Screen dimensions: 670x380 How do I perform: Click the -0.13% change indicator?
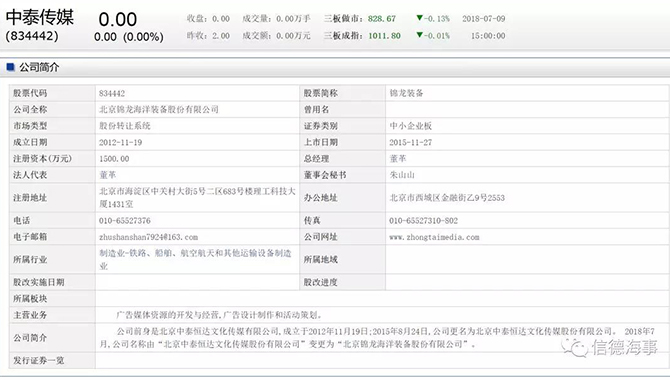[x=433, y=18]
